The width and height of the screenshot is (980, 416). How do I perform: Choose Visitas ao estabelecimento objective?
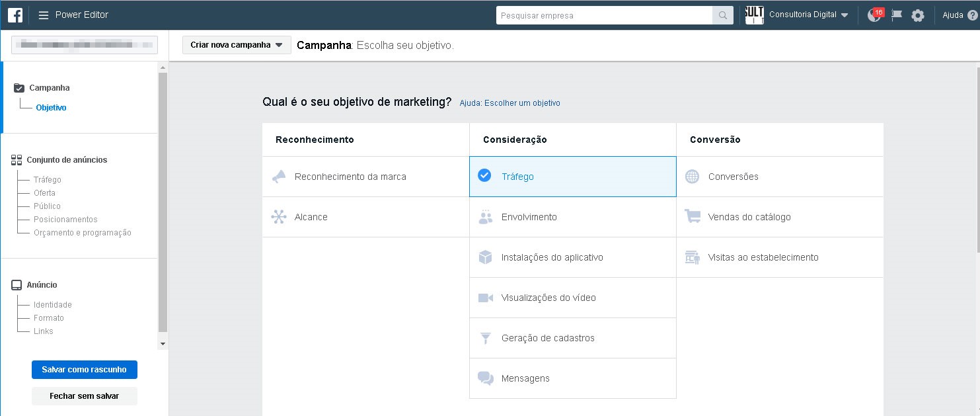coord(780,257)
